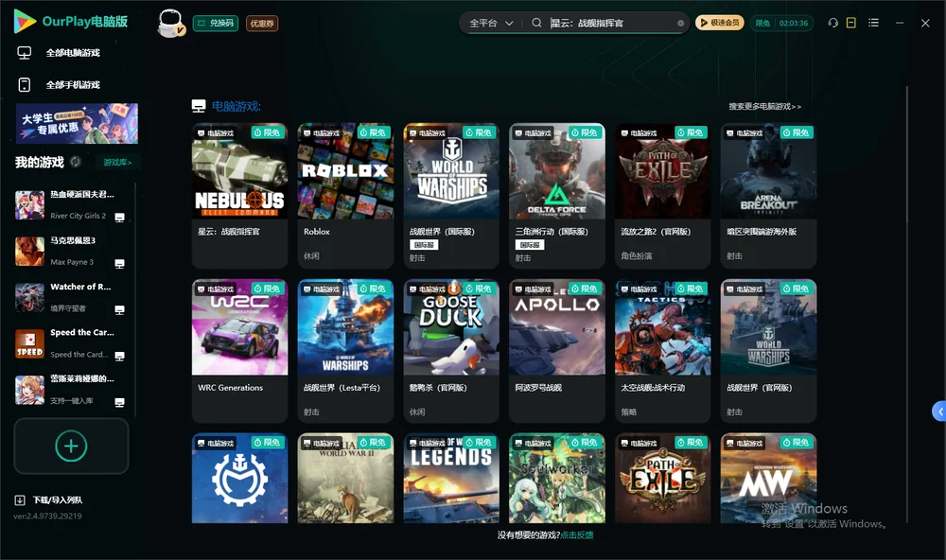Image resolution: width=946 pixels, height=560 pixels.
Task: Click 限免 badge on Roblox card
Action: point(374,132)
